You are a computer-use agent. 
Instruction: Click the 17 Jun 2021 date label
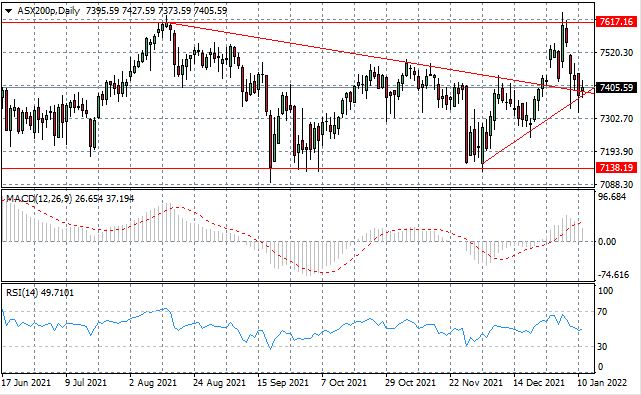pyautogui.click(x=27, y=383)
